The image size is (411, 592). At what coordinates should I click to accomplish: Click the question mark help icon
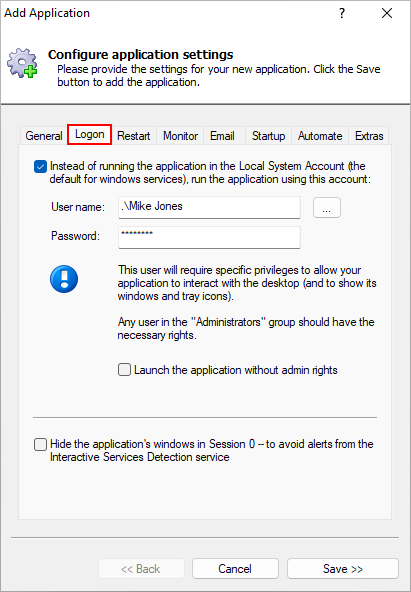coord(342,13)
